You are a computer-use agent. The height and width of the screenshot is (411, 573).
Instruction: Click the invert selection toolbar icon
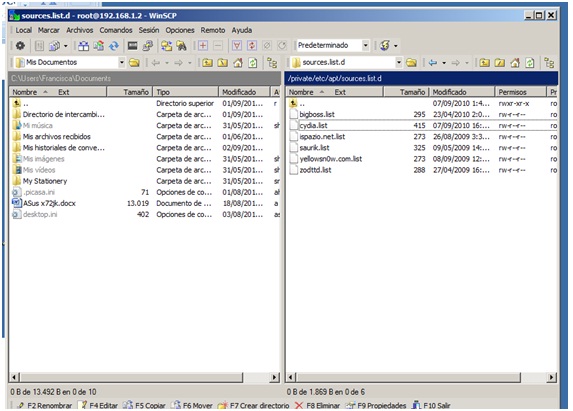tap(252, 46)
